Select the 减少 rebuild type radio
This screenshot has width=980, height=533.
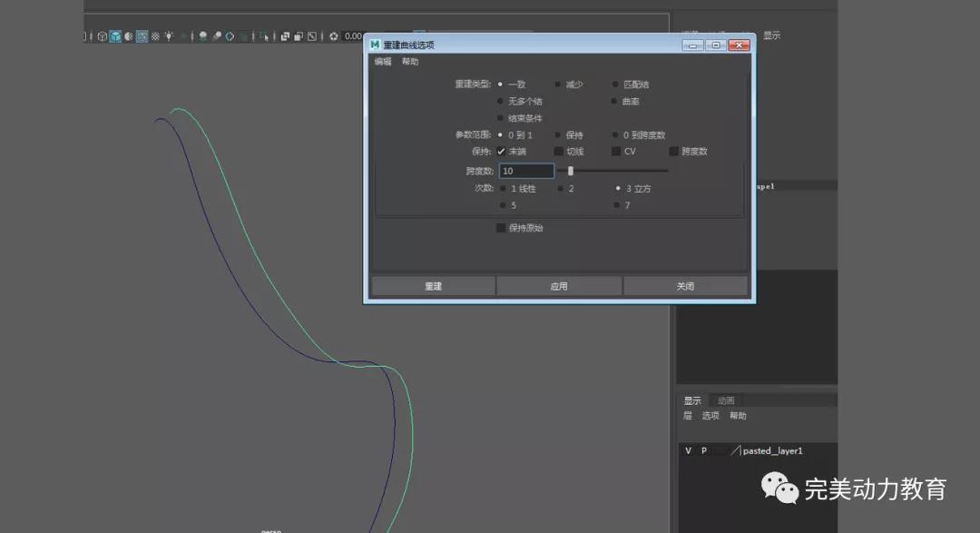558,84
